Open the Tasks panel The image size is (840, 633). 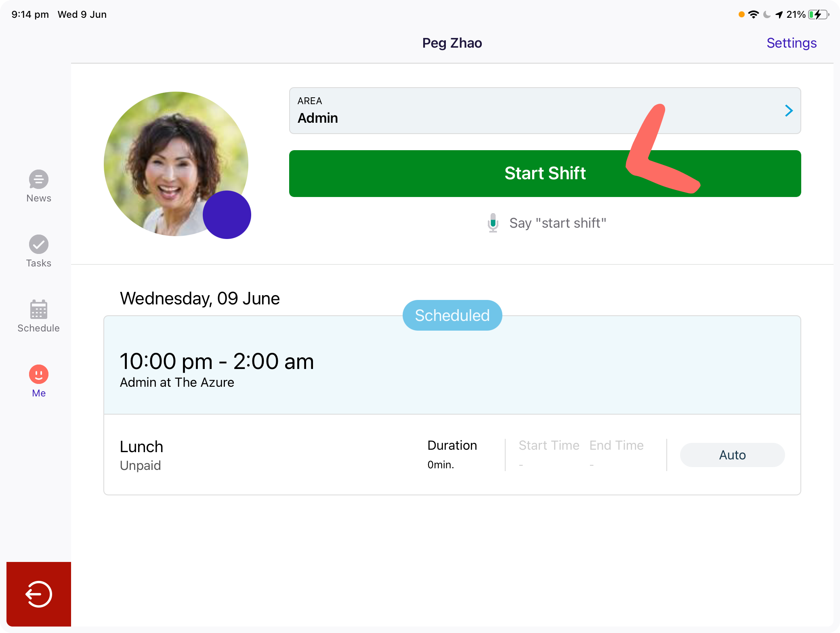point(38,251)
